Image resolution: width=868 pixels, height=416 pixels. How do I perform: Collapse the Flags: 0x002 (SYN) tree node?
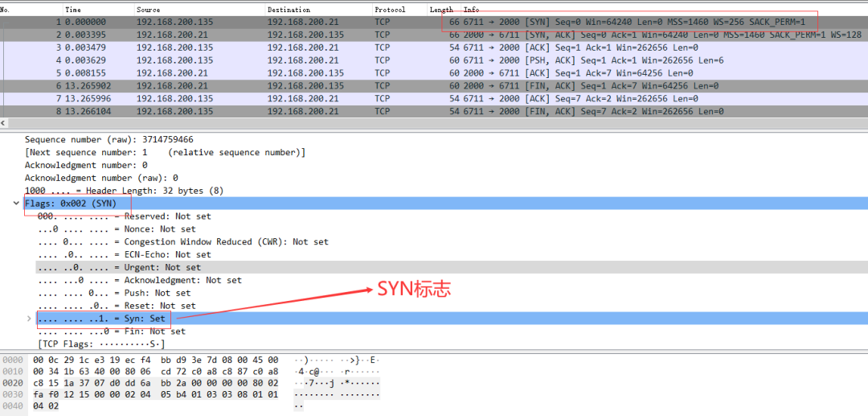pyautogui.click(x=17, y=204)
